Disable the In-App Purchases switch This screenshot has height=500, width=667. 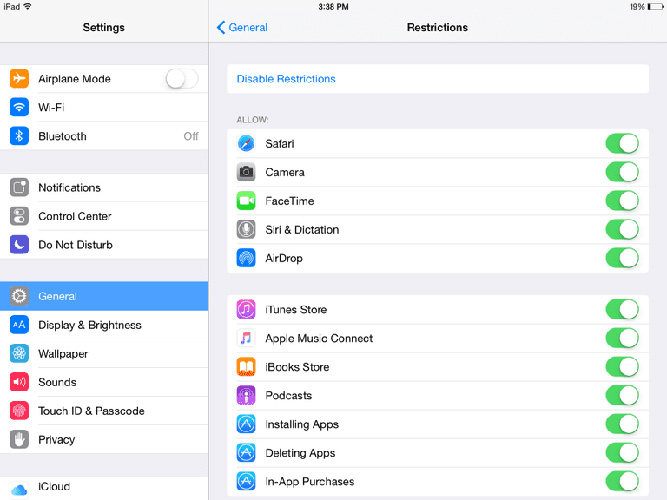pyautogui.click(x=622, y=481)
